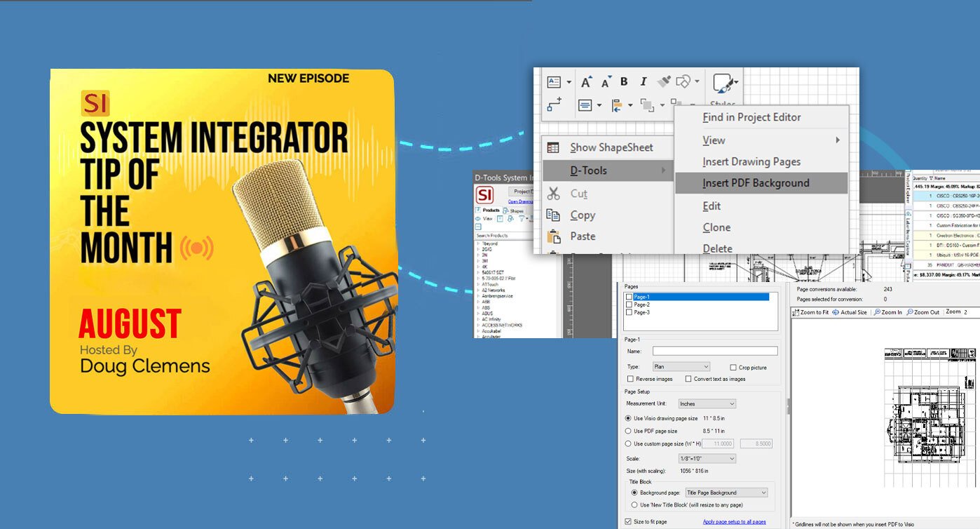980x529 pixels.
Task: Click Zoom Out in PDF preview
Action: (x=923, y=312)
